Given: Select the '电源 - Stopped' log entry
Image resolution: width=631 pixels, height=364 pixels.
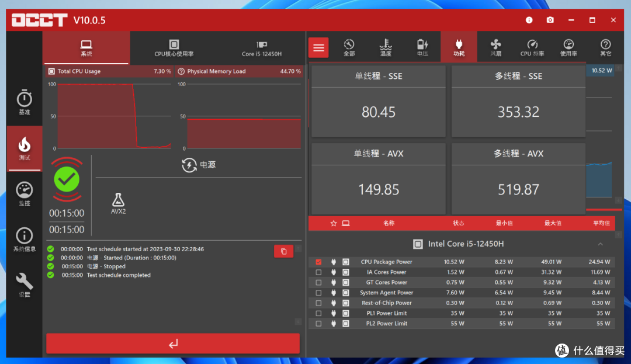Looking at the screenshot, I should click(x=106, y=266).
